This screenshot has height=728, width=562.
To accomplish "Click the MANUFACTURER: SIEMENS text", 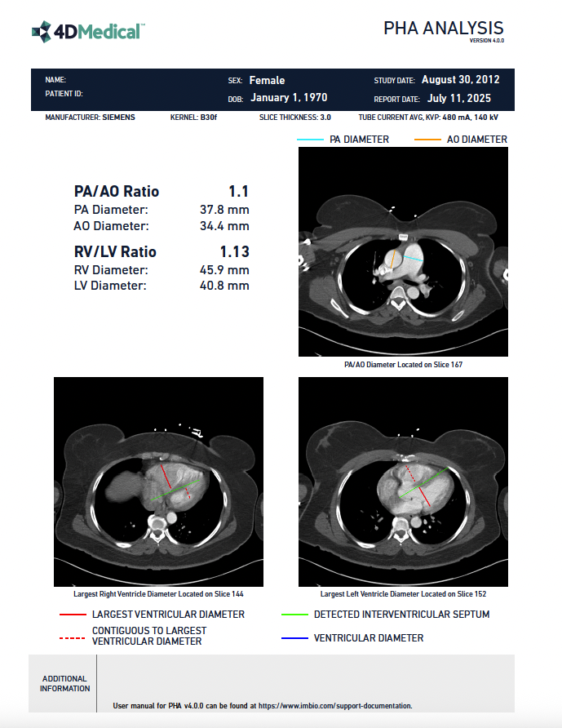I will (x=91, y=118).
